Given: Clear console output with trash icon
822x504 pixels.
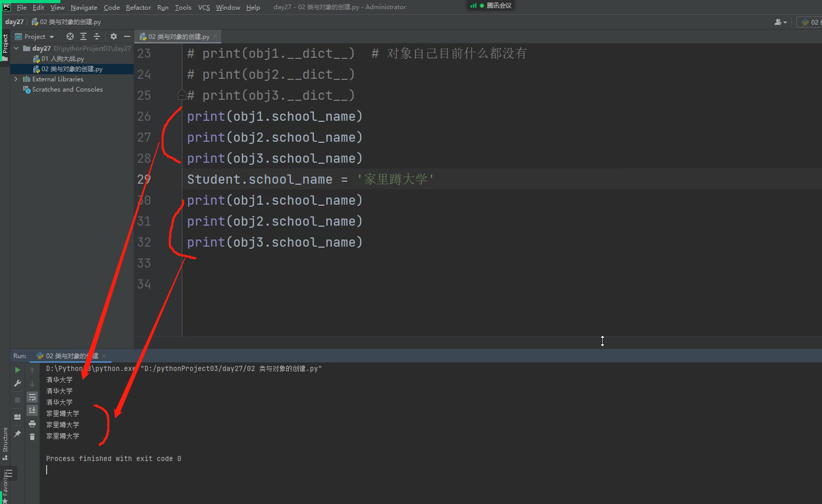Looking at the screenshot, I should (x=32, y=436).
